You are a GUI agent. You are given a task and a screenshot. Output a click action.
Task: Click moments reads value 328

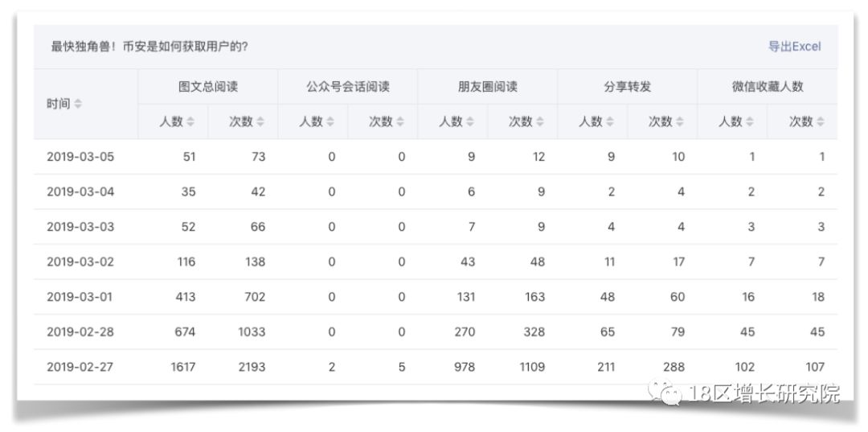[534, 331]
